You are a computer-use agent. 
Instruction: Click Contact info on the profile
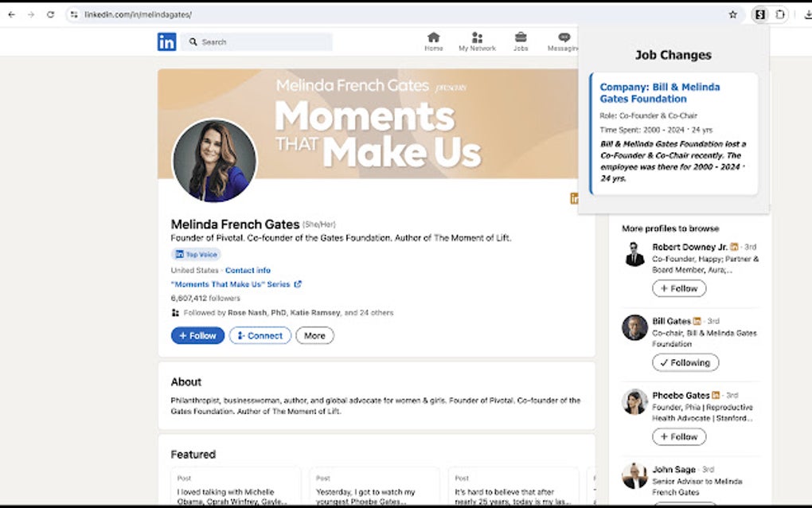click(x=248, y=270)
